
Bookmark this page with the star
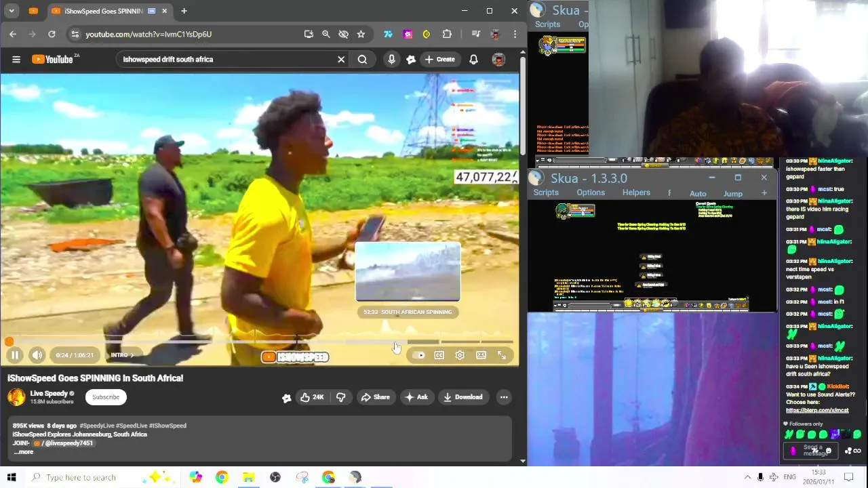tap(361, 34)
